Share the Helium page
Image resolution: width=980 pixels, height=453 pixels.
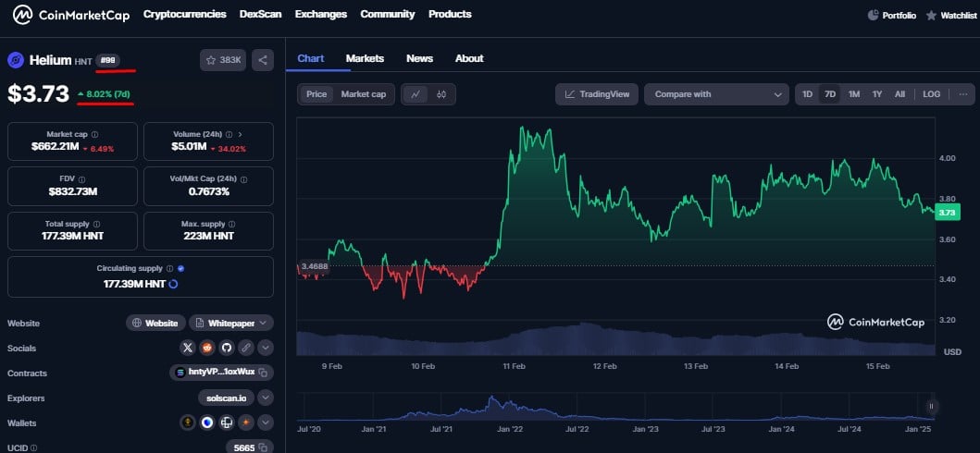(x=263, y=60)
